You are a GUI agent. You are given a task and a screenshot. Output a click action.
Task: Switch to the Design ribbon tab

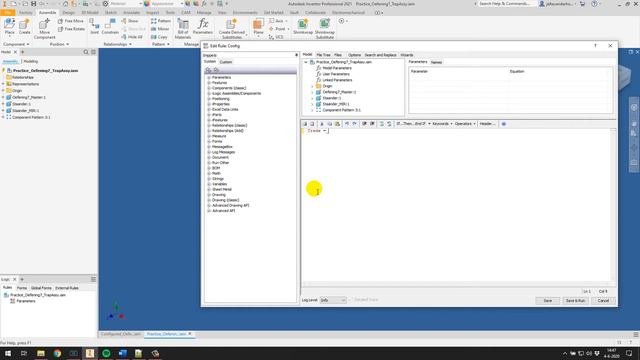(x=68, y=13)
